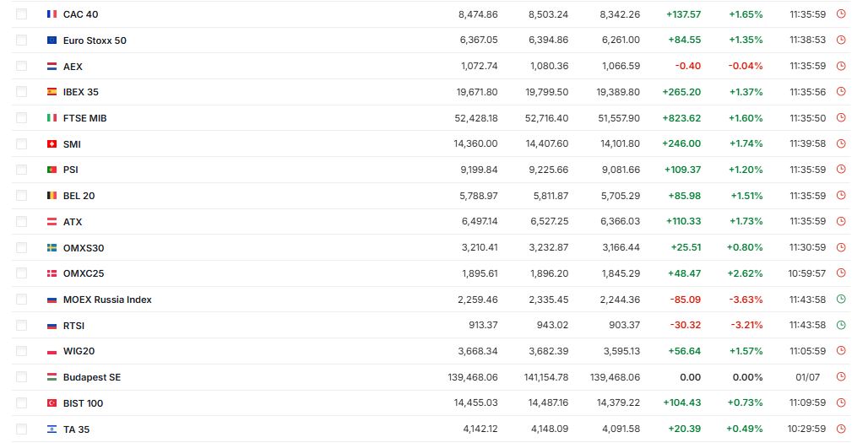The height and width of the screenshot is (443, 868).
Task: Click the clock icon in CAC 40 row
Action: tap(841, 14)
